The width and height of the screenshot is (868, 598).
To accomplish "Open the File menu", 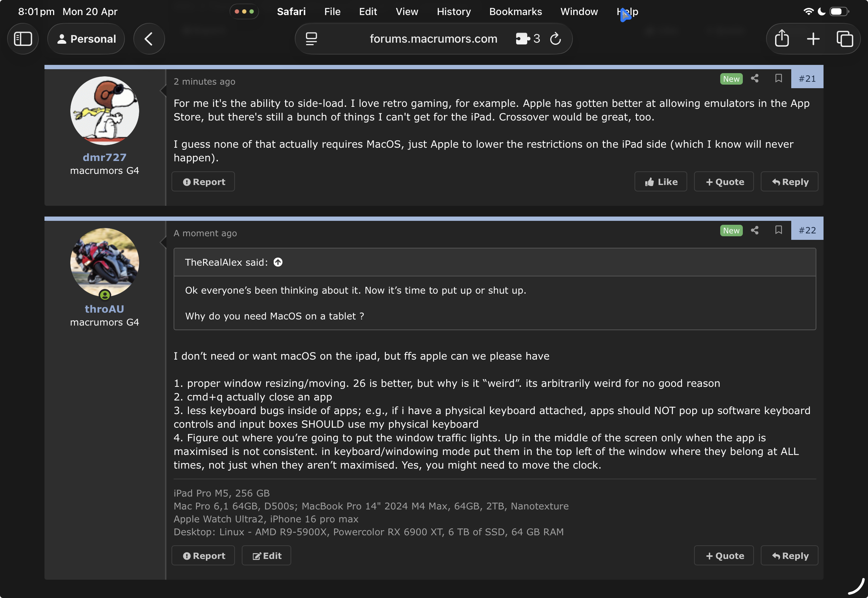I will [332, 11].
